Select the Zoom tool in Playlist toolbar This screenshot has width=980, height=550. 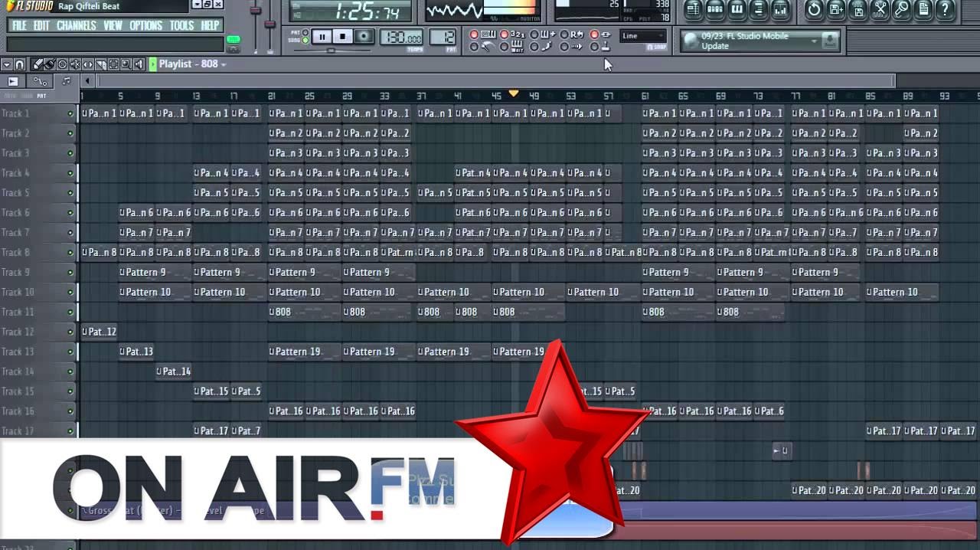tap(126, 64)
